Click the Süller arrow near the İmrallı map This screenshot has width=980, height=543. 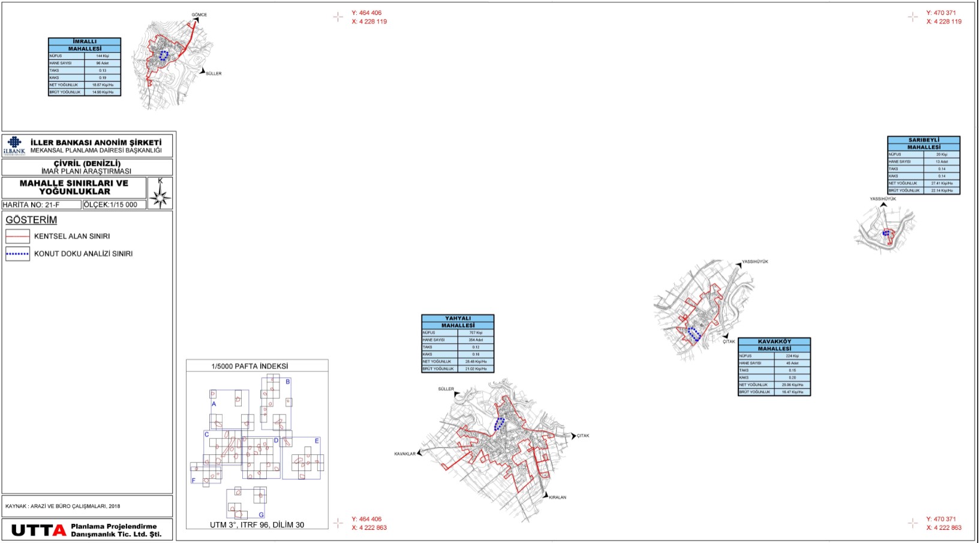click(203, 71)
